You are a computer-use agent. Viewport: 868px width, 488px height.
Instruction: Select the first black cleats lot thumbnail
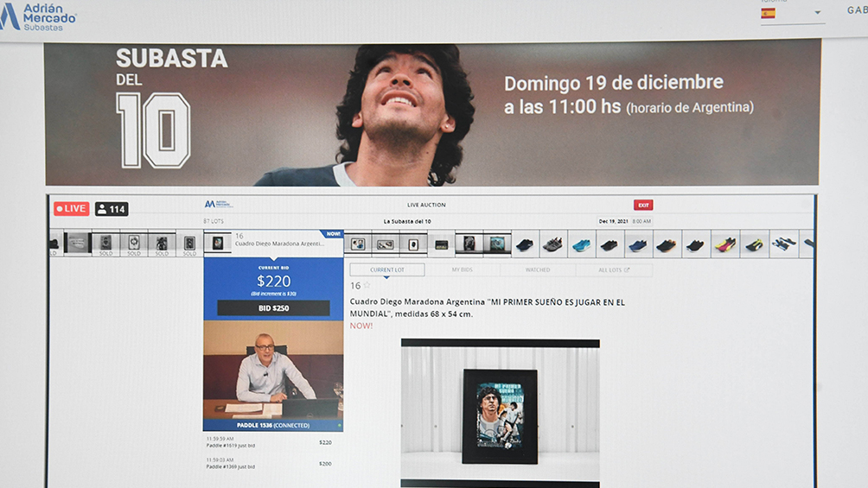525,244
